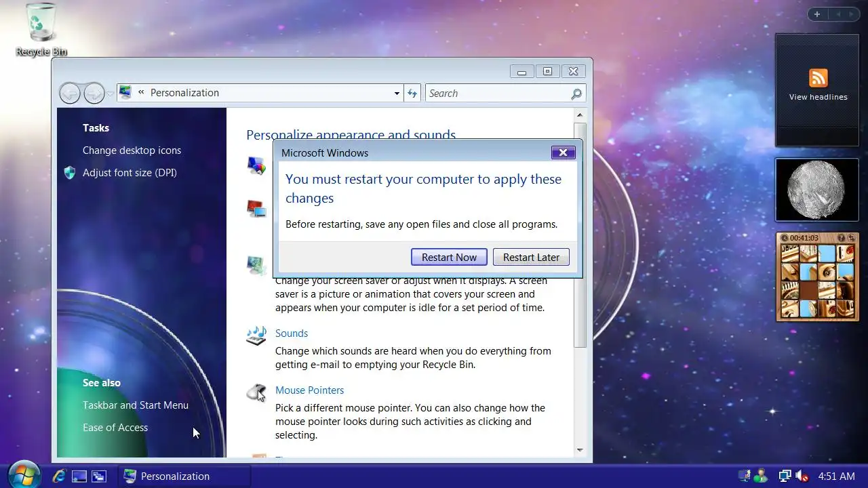Click the vertical scrollbar thumb
Viewport: 868px width, 488px height.
coord(580,235)
